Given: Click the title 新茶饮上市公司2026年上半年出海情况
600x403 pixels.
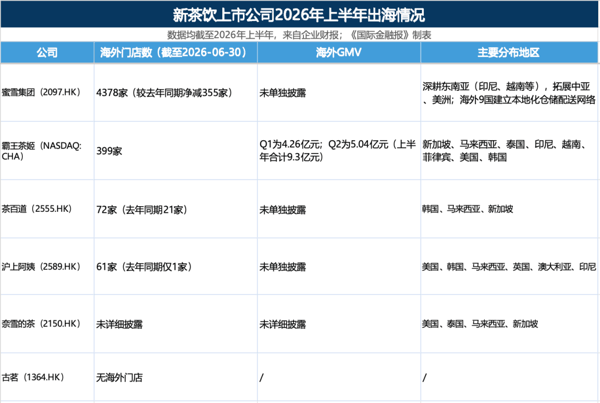Looking at the screenshot, I should click(x=299, y=15).
